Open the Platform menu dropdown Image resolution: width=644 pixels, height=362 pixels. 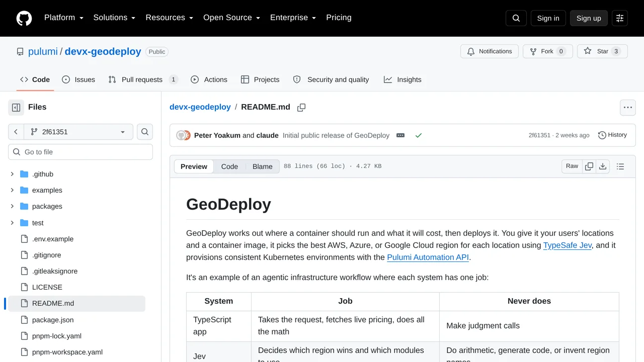point(64,18)
